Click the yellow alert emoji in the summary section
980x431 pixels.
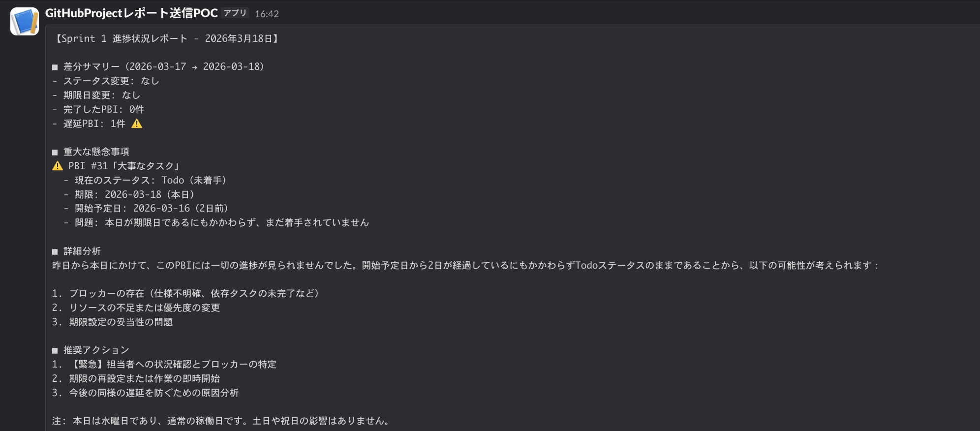[x=136, y=123]
